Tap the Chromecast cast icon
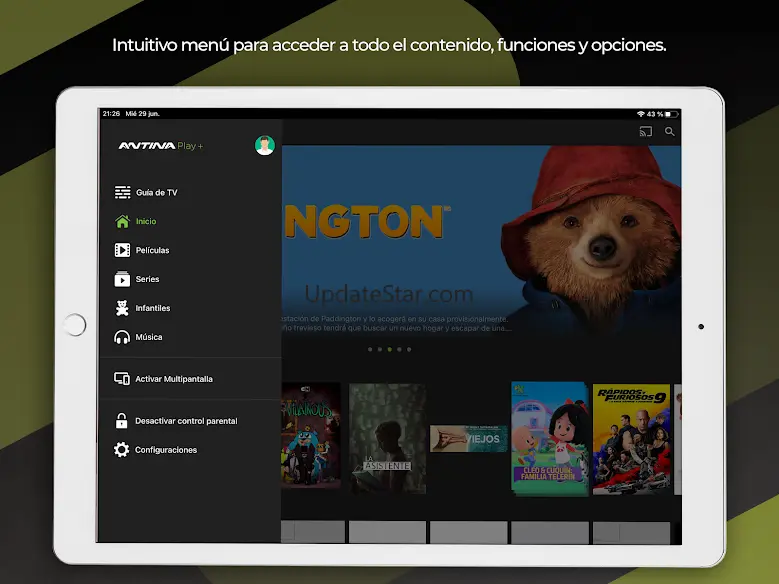This screenshot has width=779, height=584. (645, 131)
